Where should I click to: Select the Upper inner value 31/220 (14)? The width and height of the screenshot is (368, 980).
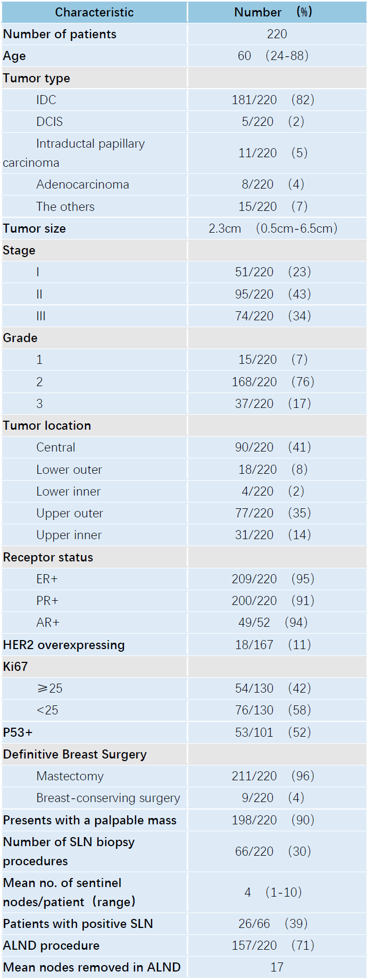(273, 535)
